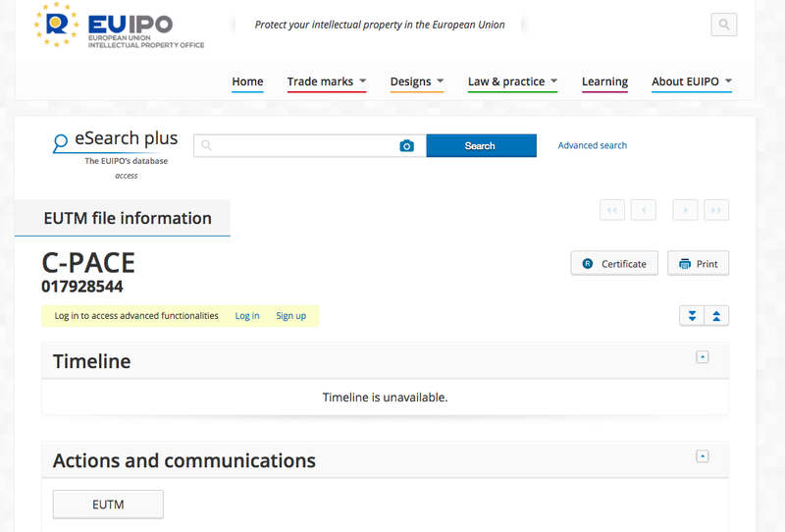Click the camera image search icon
785x532 pixels.
406,146
